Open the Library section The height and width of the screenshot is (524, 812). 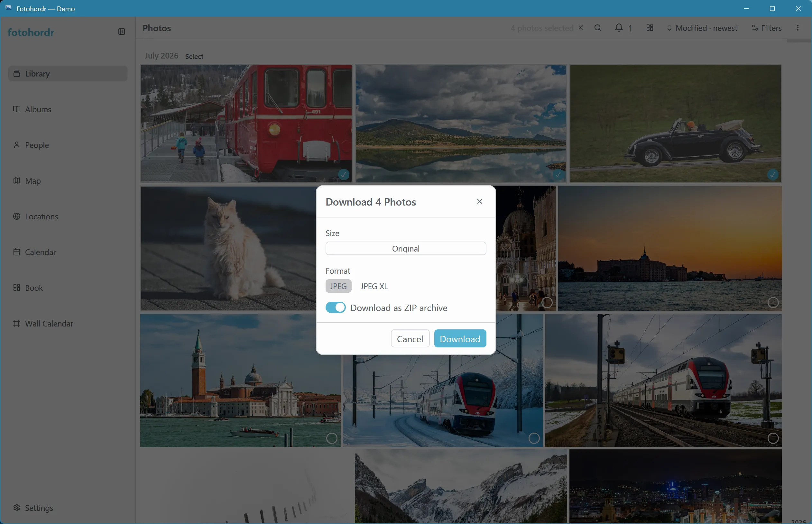(68, 73)
